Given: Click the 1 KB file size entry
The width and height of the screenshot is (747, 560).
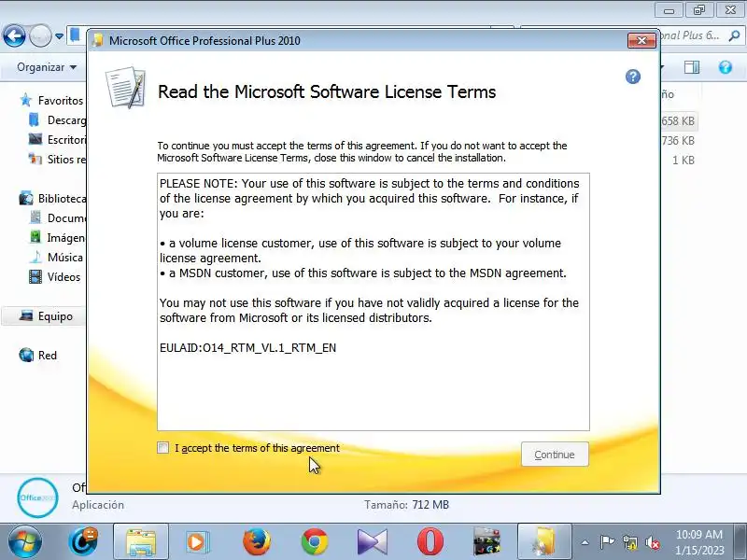Looking at the screenshot, I should (684, 160).
